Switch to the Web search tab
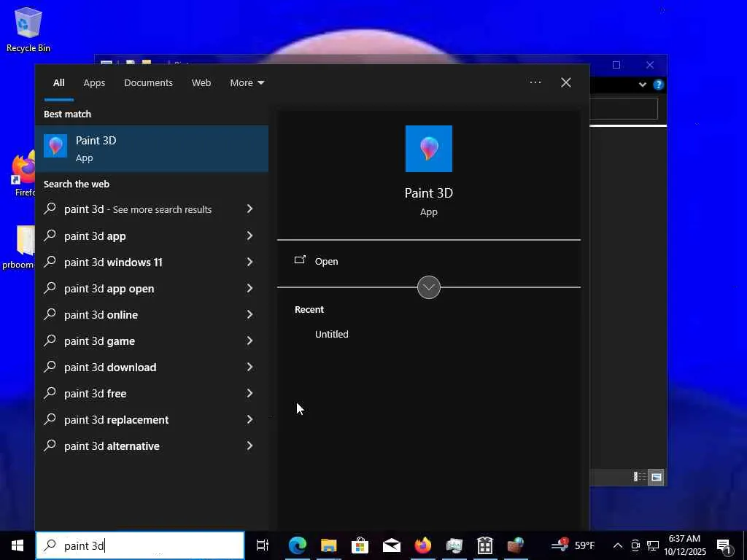Screen dimensions: 747x560 coord(201,83)
